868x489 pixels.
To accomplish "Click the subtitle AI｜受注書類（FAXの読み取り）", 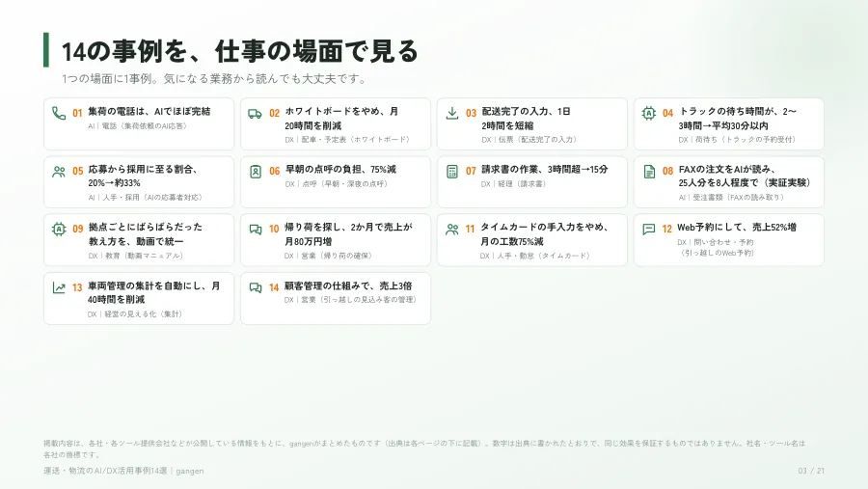I will [731, 197].
